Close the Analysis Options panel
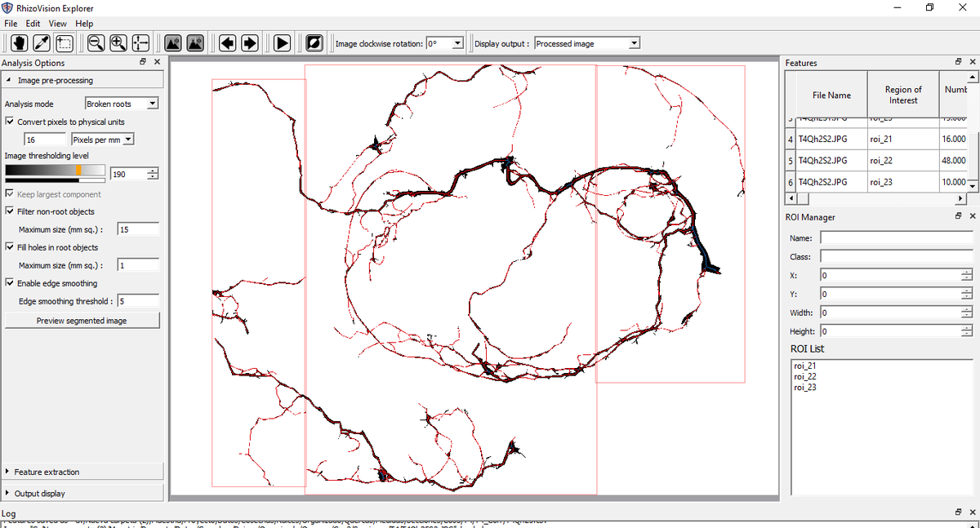980x528 pixels. coord(156,63)
